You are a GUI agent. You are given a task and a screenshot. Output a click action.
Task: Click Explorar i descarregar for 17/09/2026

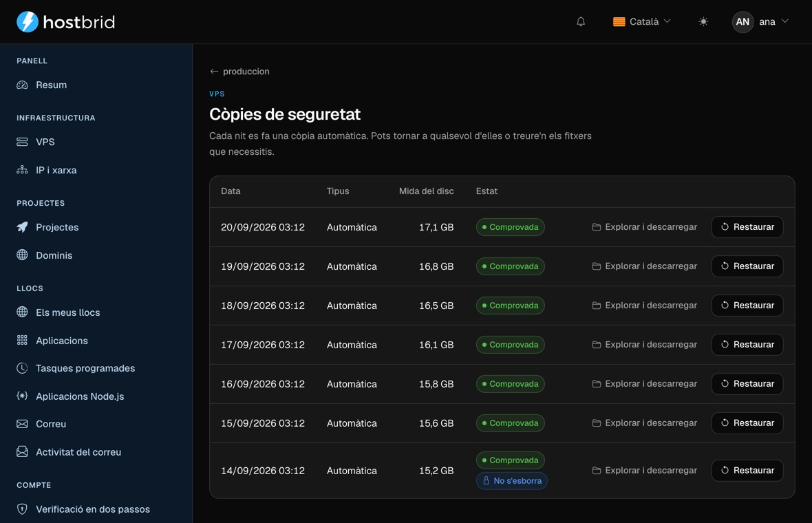(x=644, y=344)
